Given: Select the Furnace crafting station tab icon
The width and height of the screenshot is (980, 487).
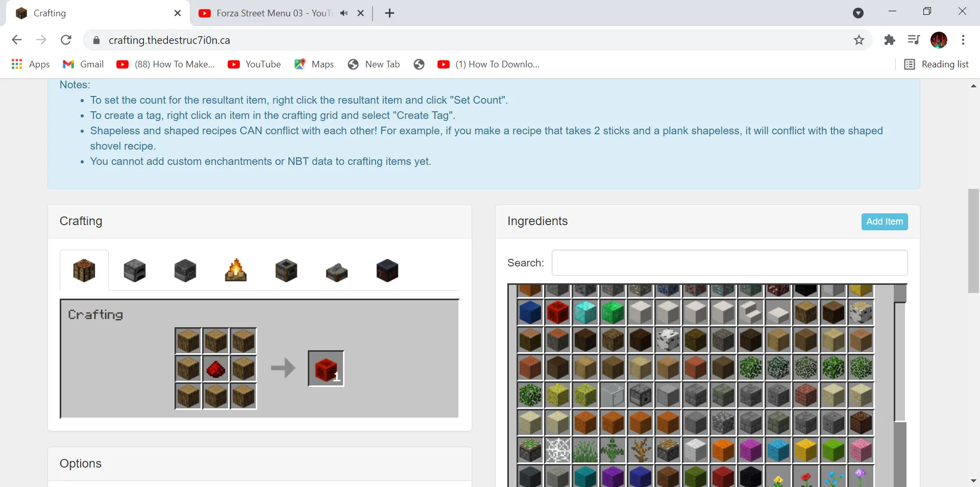Looking at the screenshot, I should pos(134,271).
